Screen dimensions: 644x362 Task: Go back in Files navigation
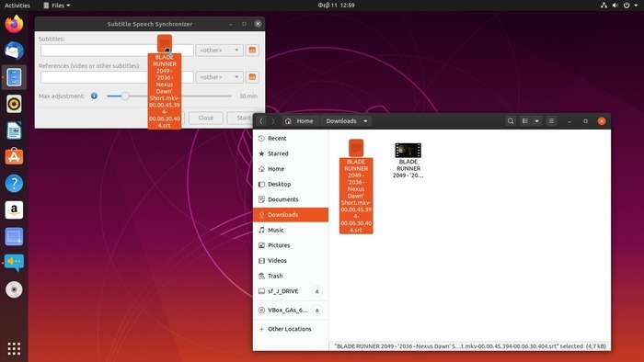tap(260, 121)
